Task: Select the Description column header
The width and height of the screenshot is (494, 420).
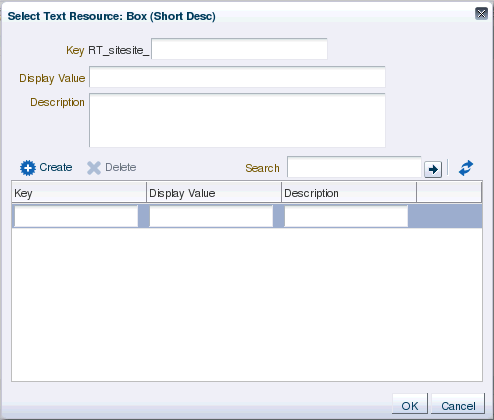Action: click(x=349, y=193)
